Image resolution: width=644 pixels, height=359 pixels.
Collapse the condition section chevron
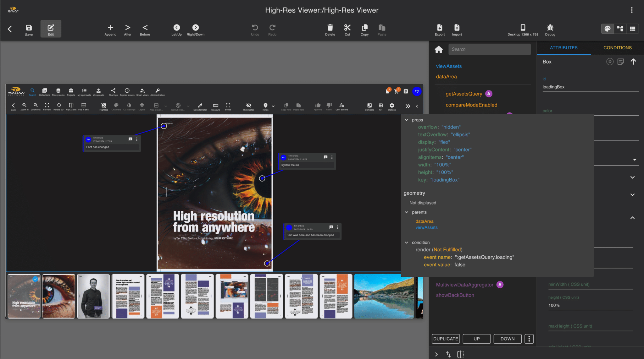[x=407, y=242]
